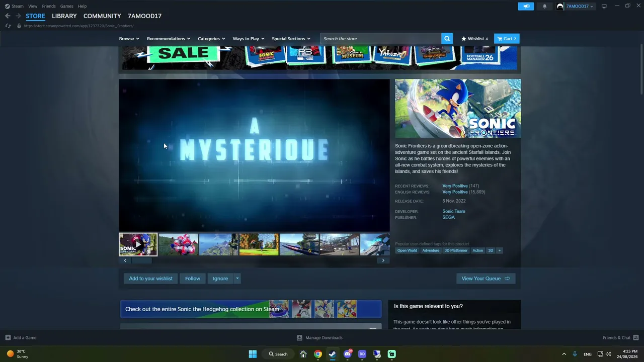Switch to the LIBRARY tab

coord(64,16)
